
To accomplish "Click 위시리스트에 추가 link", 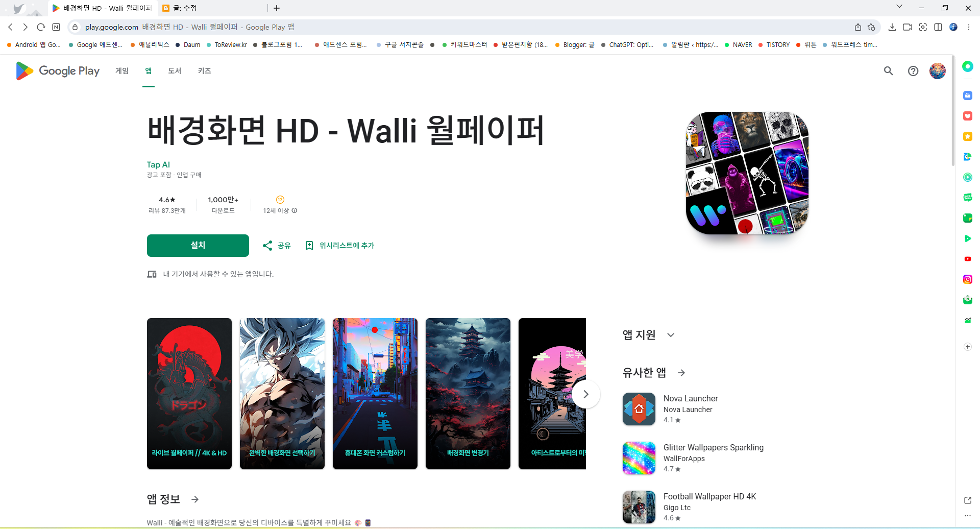I will [347, 246].
